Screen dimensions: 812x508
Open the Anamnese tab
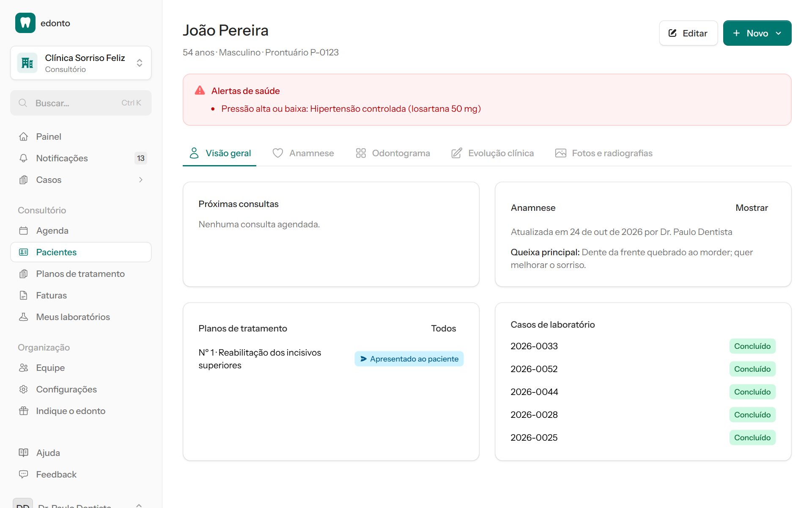(x=303, y=153)
